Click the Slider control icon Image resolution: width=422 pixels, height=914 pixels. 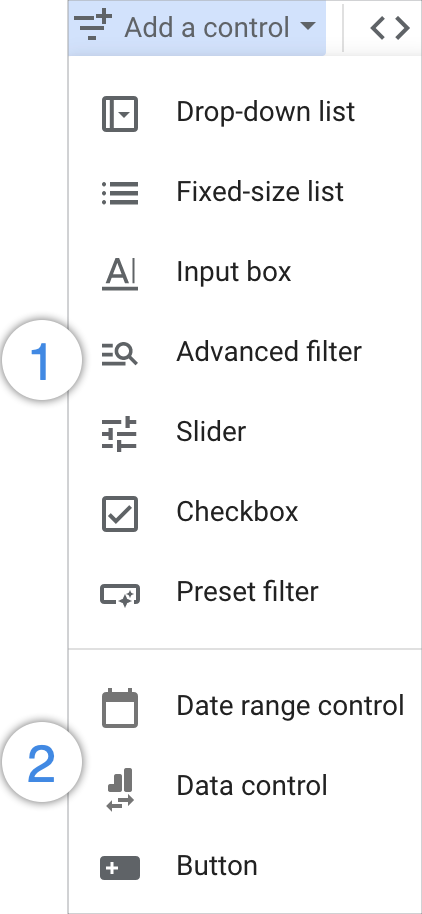point(119,434)
